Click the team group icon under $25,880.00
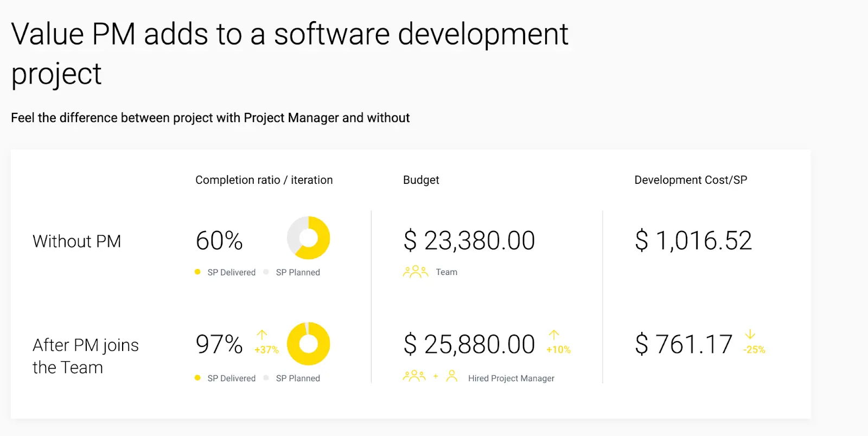The height and width of the screenshot is (436, 868). 414,376
